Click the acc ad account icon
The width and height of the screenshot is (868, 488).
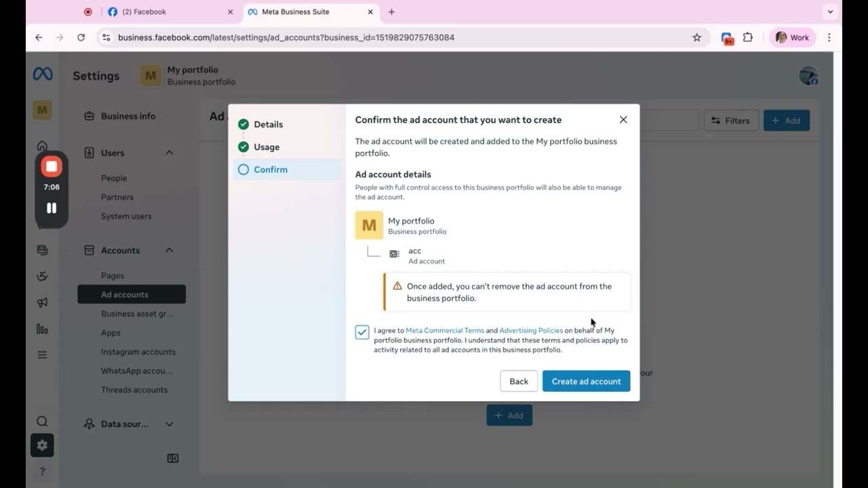point(395,254)
